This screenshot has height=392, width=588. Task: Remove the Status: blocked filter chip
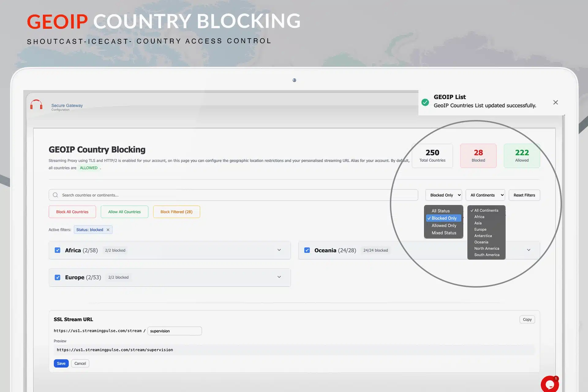tap(108, 230)
